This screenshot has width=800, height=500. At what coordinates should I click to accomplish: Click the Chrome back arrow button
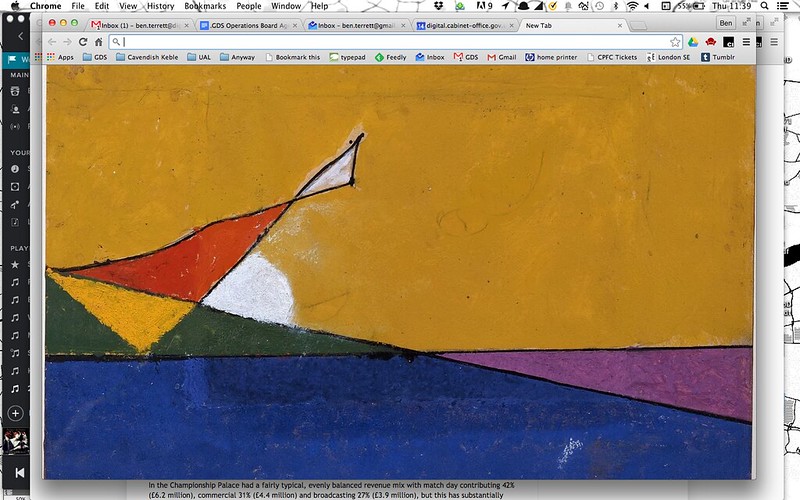tap(52, 42)
